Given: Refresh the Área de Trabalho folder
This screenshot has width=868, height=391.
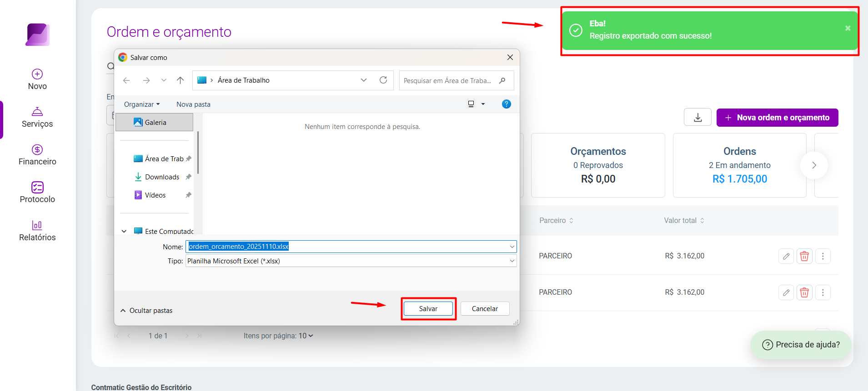Looking at the screenshot, I should pos(383,80).
